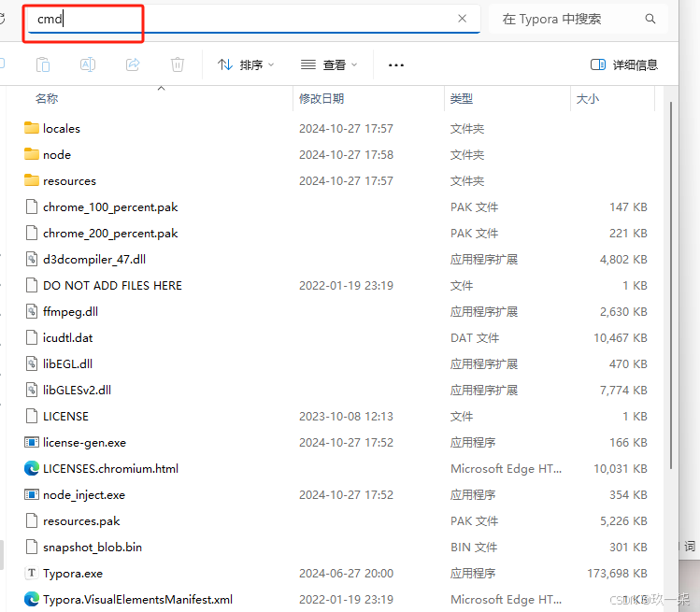
Task: Click the node_inject.exe application icon
Action: [31, 494]
